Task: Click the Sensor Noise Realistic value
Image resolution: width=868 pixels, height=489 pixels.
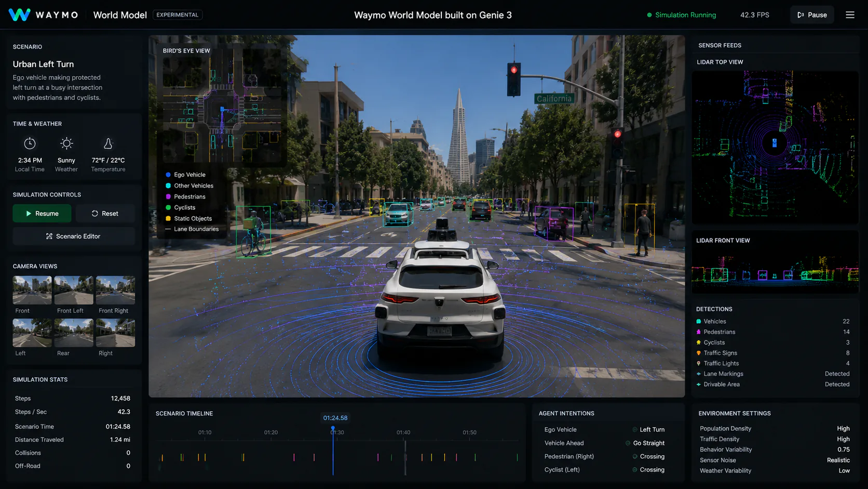Action: coord(838,460)
